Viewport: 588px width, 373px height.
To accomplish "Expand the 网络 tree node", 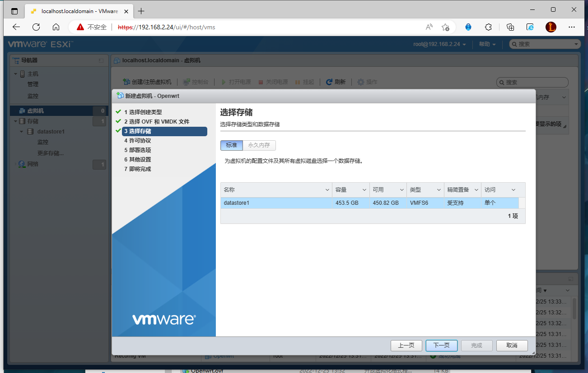I will point(15,164).
